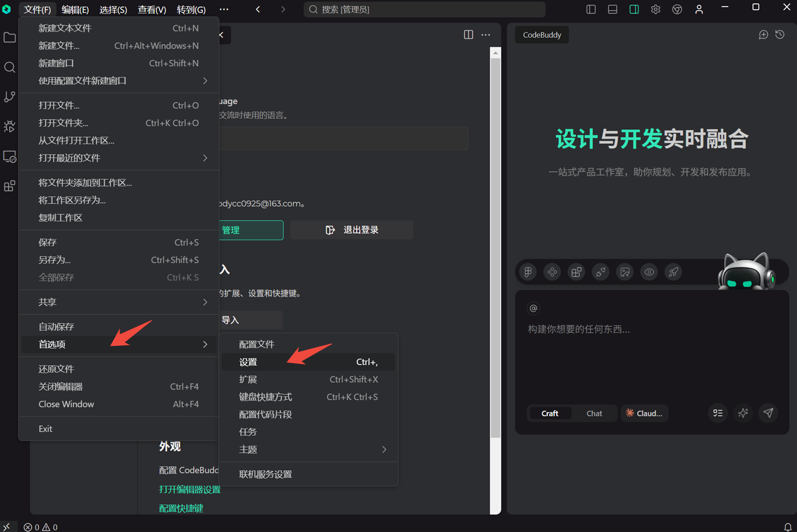Viewport: 797px width, 532px height.
Task: Select 设置 in the preferences submenu
Action: click(308, 362)
